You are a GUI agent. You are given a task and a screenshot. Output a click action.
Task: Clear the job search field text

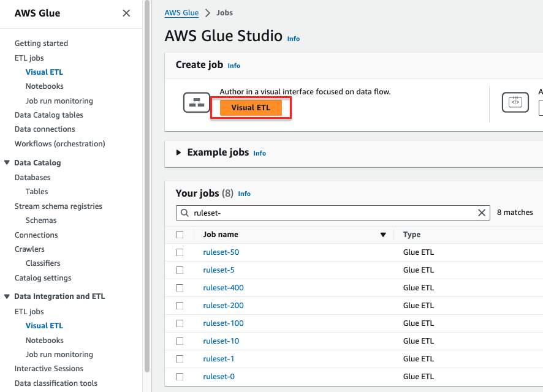click(482, 213)
